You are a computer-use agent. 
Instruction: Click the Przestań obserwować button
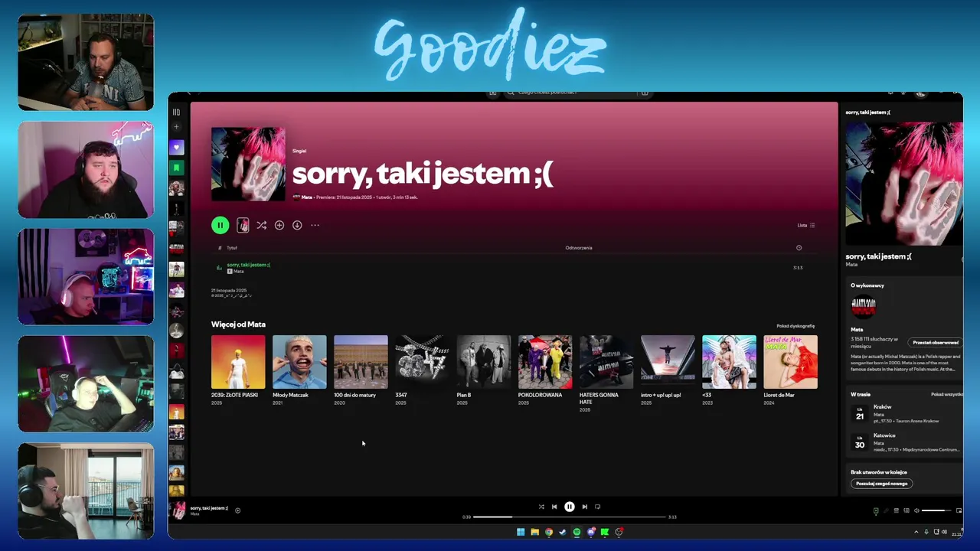(936, 343)
